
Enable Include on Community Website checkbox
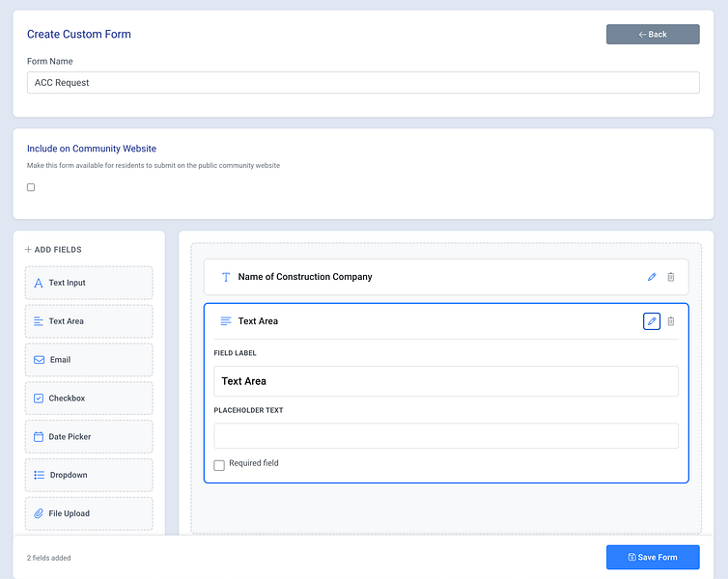tap(31, 187)
